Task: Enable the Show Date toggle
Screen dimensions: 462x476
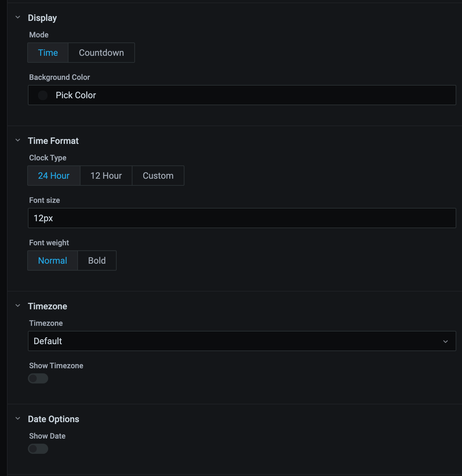Action: [38, 449]
